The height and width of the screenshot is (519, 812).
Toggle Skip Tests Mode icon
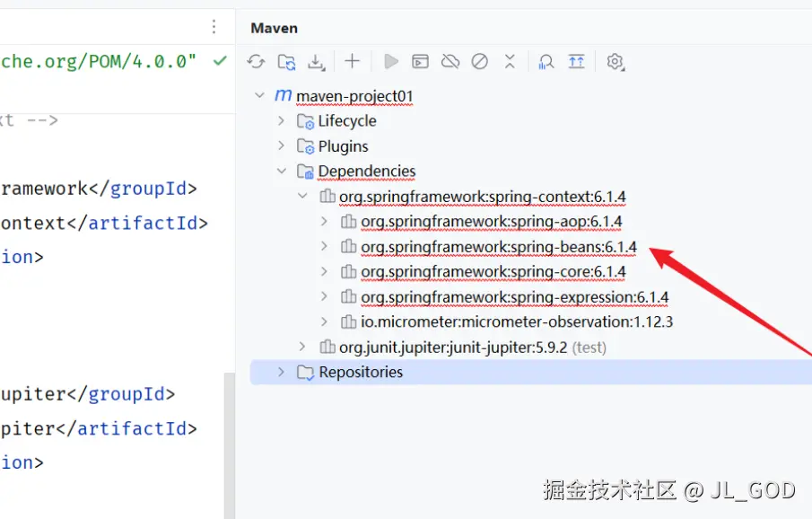click(x=479, y=62)
